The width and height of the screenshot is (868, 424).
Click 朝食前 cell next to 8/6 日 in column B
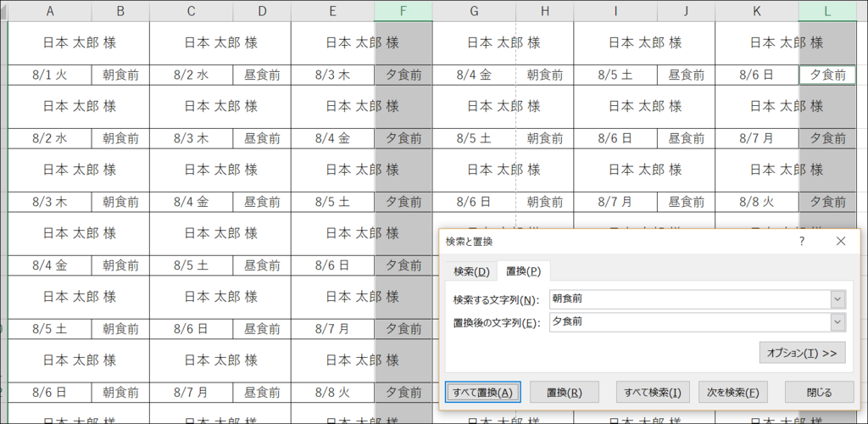point(120,393)
